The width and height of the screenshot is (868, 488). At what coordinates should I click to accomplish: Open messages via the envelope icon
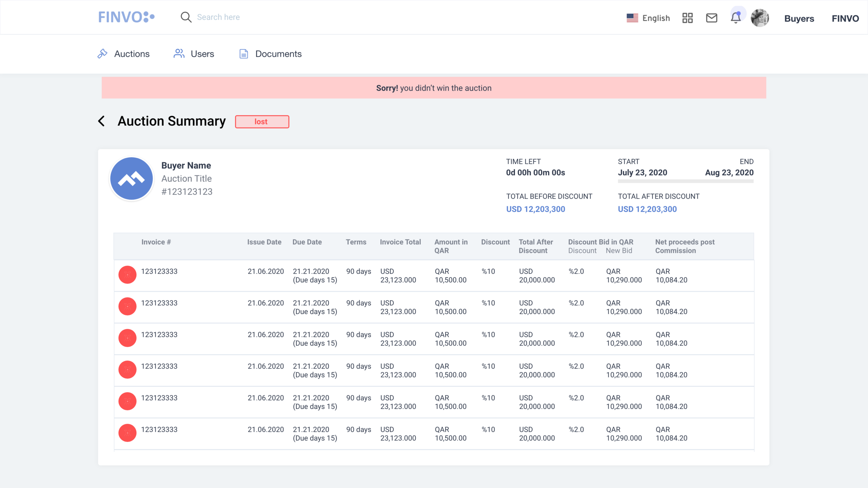click(x=711, y=18)
